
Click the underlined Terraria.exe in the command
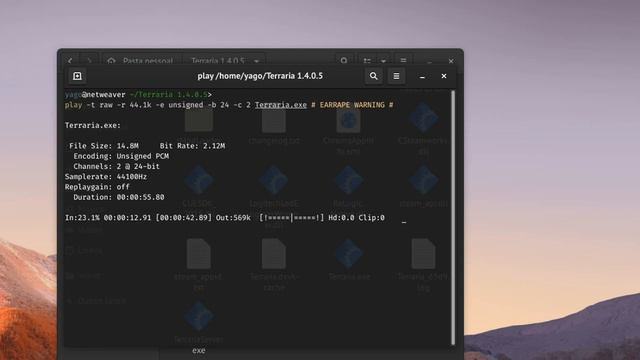281,105
